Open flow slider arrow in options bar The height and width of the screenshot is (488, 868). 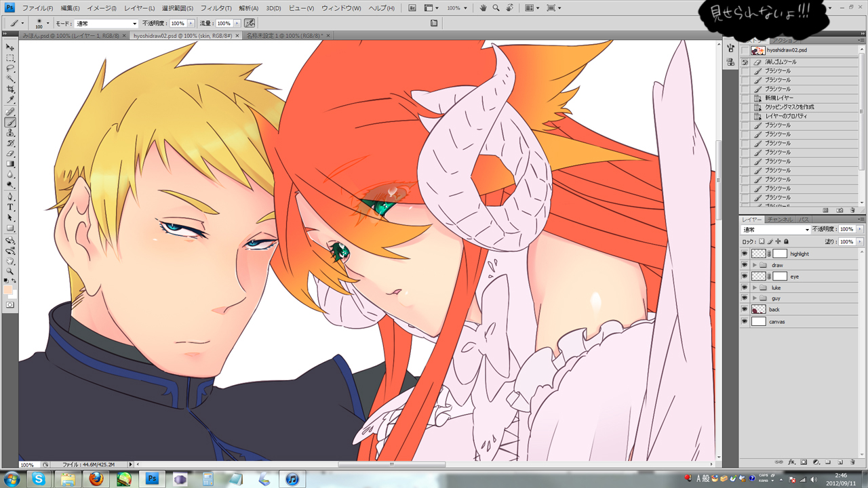click(x=238, y=24)
